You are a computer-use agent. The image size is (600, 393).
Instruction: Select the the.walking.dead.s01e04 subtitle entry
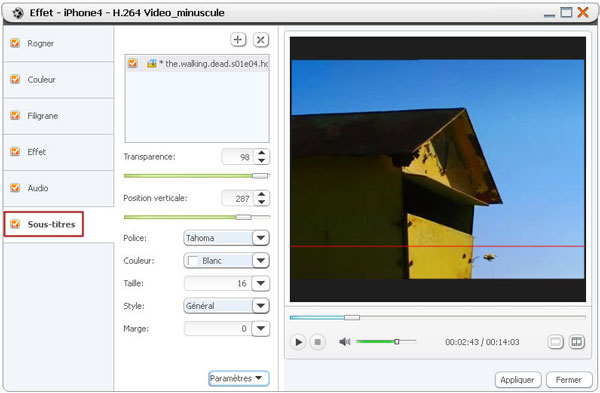197,64
